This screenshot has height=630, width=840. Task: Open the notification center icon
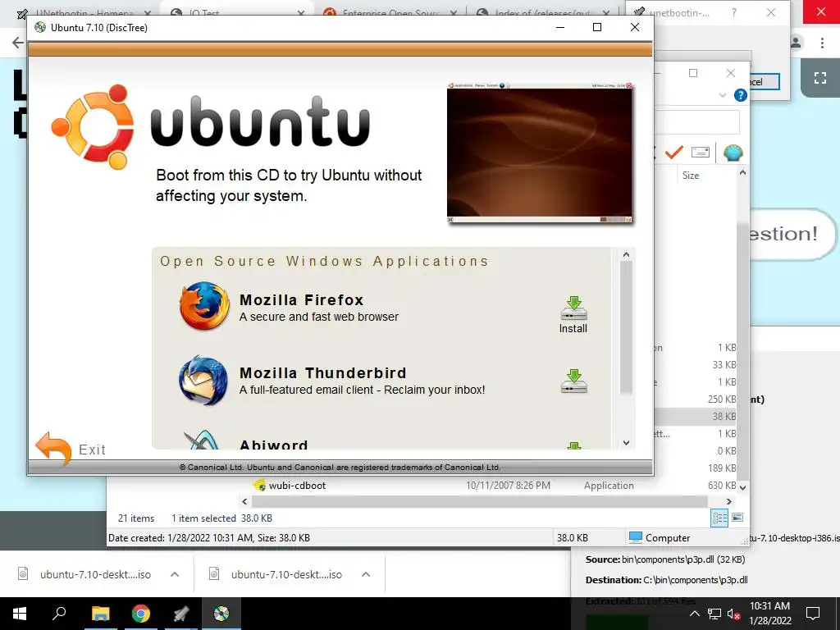[x=813, y=614]
